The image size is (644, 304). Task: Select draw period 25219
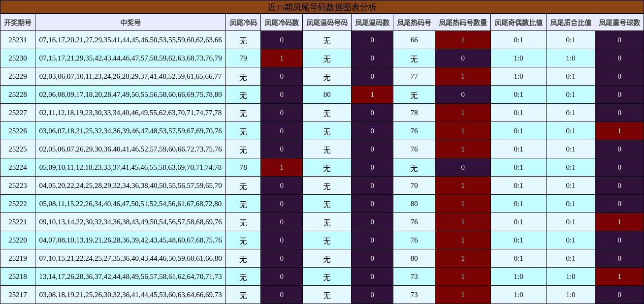(x=18, y=258)
